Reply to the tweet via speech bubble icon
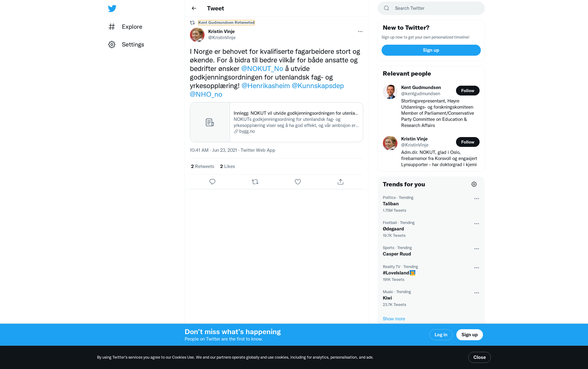The height and width of the screenshot is (369, 588). click(212, 182)
